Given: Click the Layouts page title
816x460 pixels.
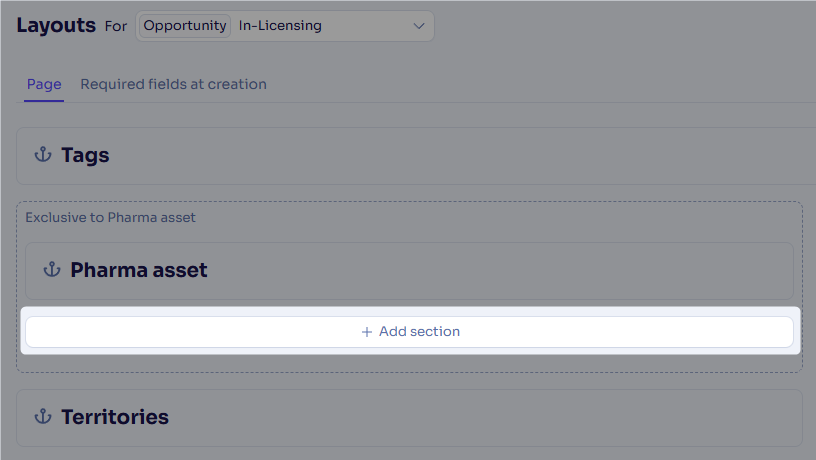Looking at the screenshot, I should [x=56, y=25].
